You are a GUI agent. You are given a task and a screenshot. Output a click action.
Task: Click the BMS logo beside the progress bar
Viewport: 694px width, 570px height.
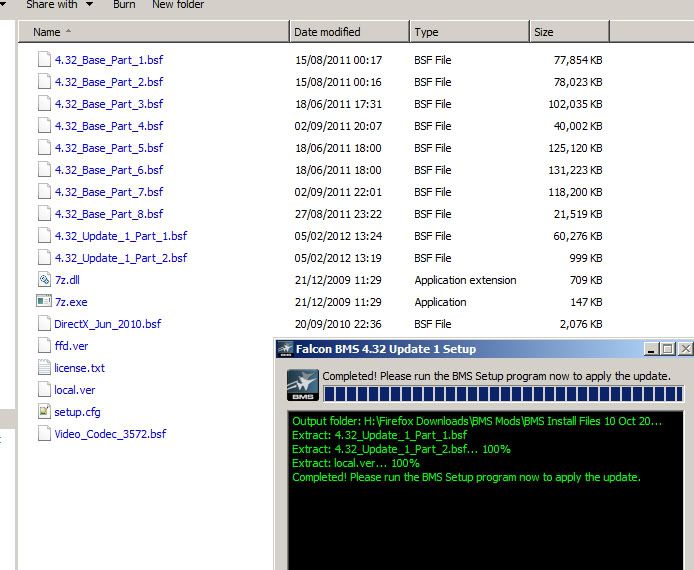[303, 385]
